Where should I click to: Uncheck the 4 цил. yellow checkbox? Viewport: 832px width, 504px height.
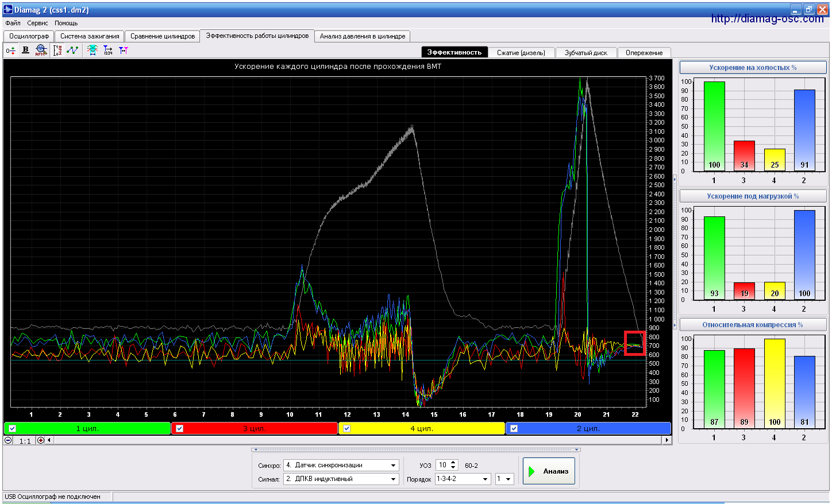[346, 428]
